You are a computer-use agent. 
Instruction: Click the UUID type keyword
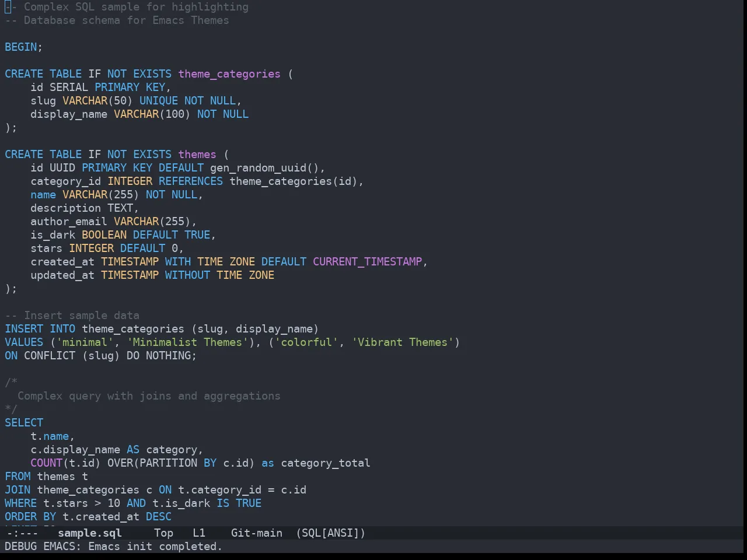coord(62,168)
